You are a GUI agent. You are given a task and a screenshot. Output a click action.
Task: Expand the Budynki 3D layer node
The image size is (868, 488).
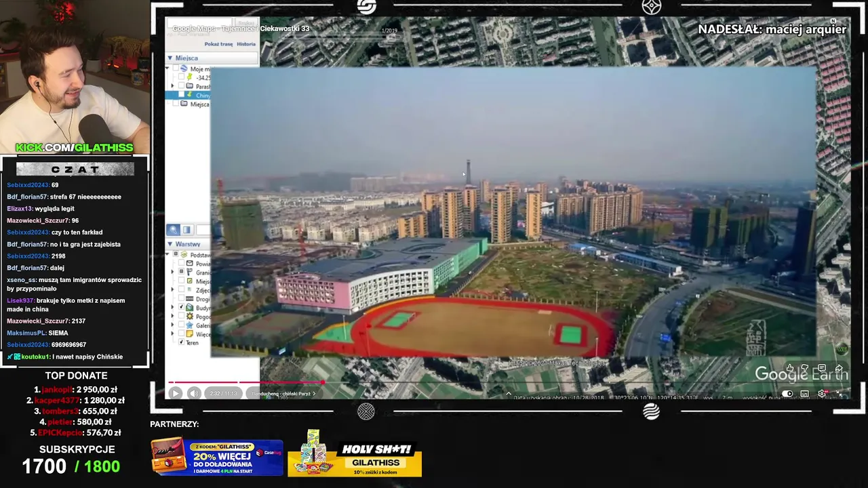(x=172, y=308)
